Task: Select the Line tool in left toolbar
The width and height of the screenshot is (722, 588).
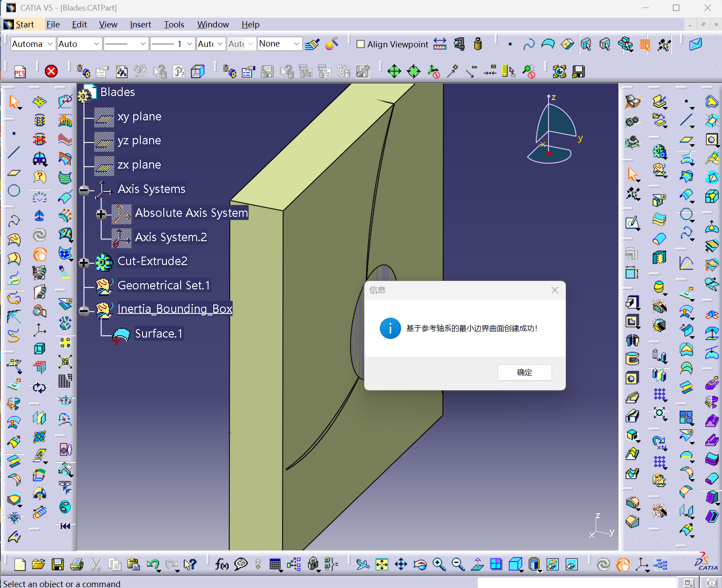Action: point(14,152)
